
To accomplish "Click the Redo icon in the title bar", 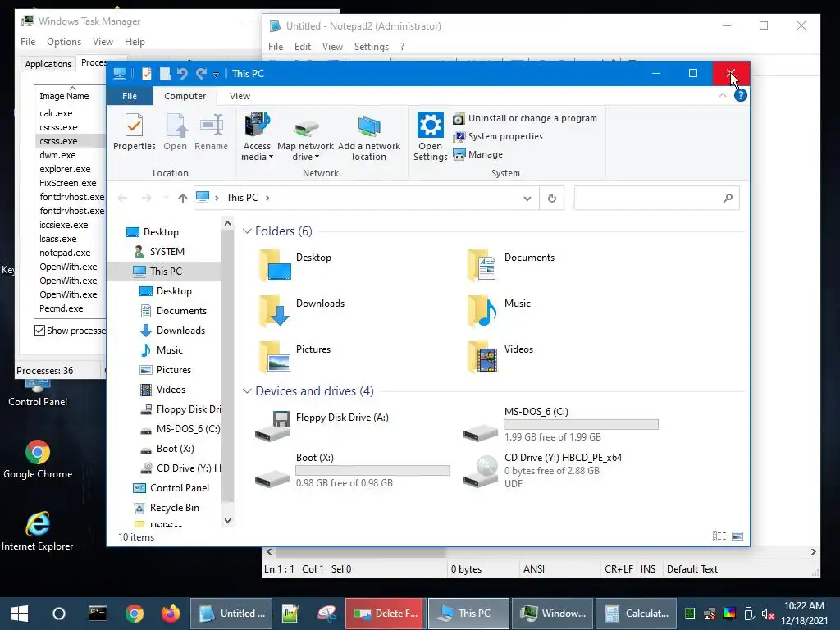I will point(202,73).
